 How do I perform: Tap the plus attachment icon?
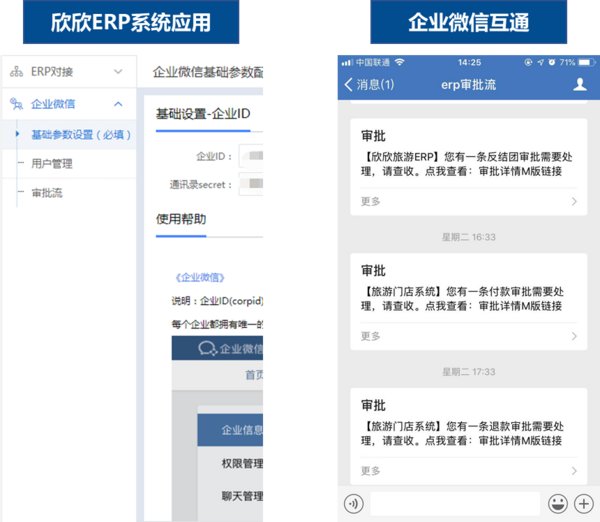coord(584,504)
